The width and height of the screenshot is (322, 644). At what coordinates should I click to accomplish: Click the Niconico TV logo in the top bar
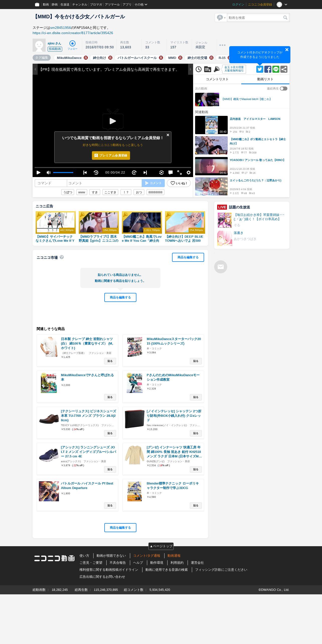point(37,5)
